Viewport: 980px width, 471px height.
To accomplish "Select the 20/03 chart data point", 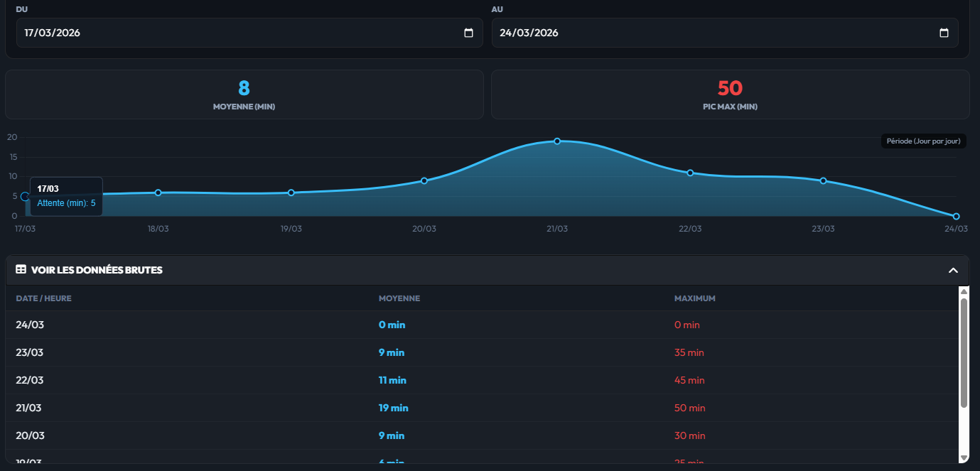I will tap(424, 180).
